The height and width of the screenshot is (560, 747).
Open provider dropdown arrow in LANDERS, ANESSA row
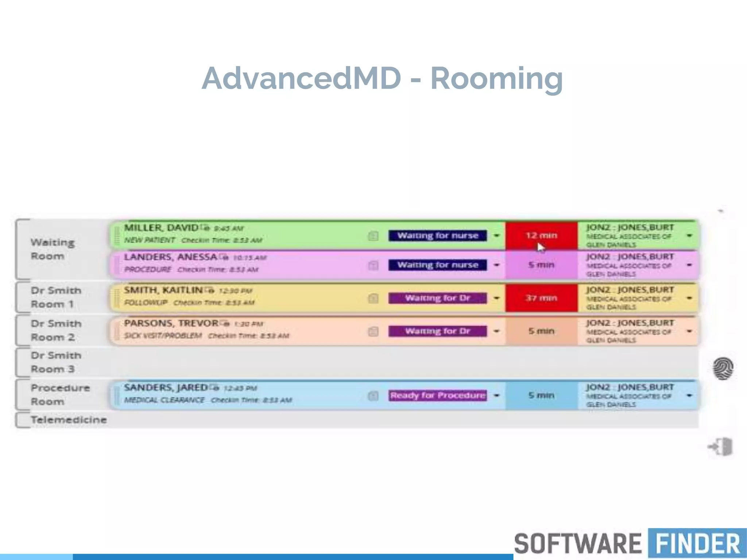pos(689,265)
